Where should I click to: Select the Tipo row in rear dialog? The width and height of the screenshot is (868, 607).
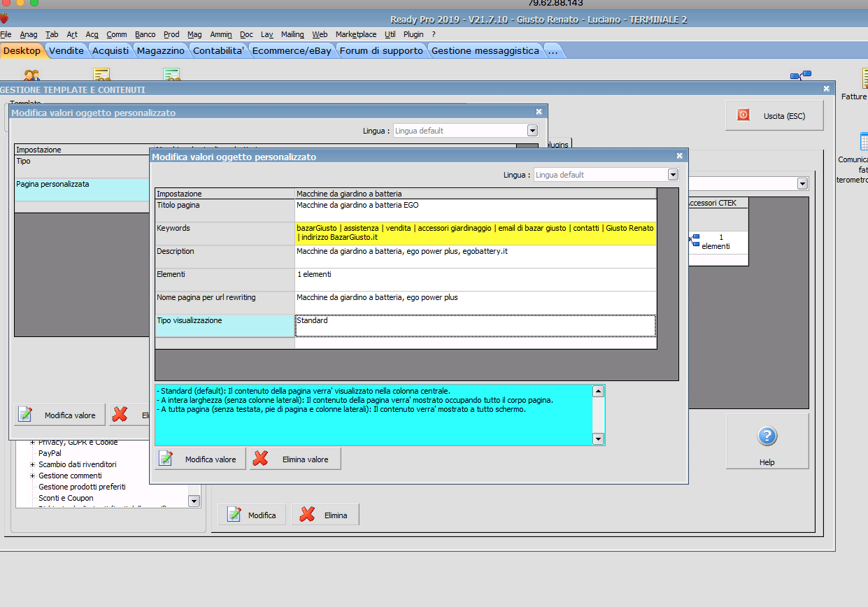pyautogui.click(x=83, y=166)
